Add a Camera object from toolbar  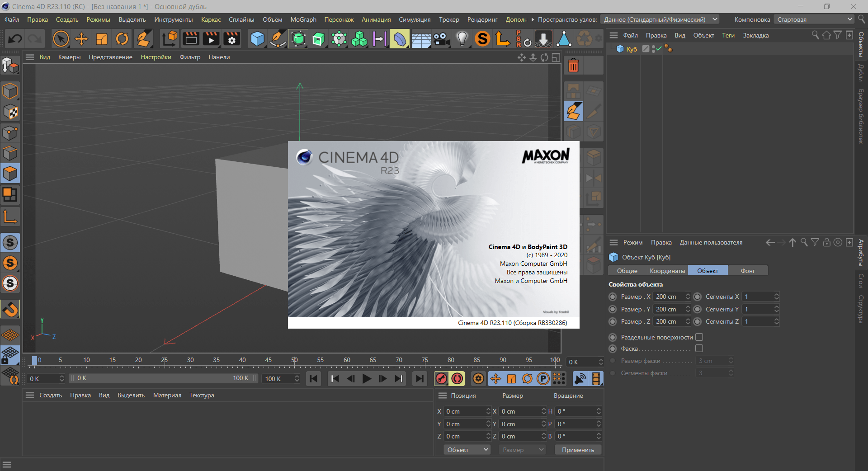[x=442, y=39]
